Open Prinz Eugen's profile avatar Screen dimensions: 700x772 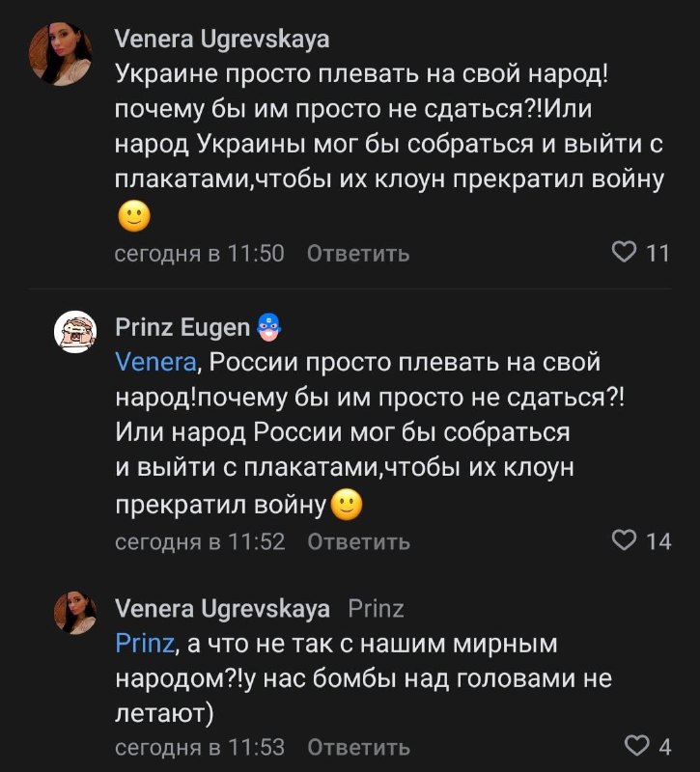pyautogui.click(x=74, y=332)
